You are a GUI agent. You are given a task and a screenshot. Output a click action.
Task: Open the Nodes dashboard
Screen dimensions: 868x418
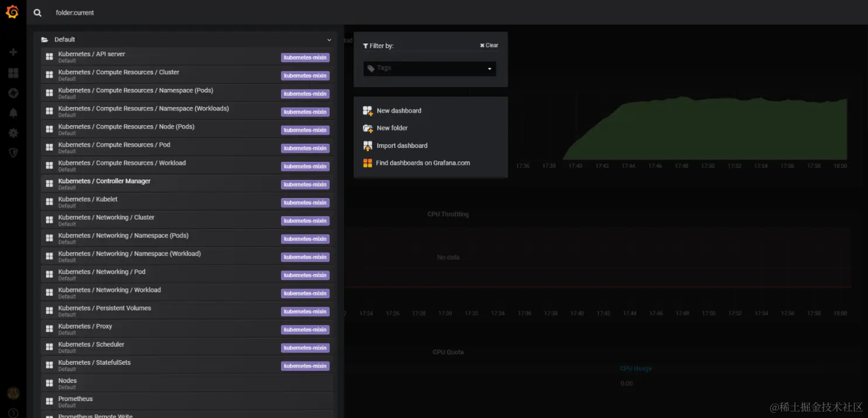(x=187, y=383)
